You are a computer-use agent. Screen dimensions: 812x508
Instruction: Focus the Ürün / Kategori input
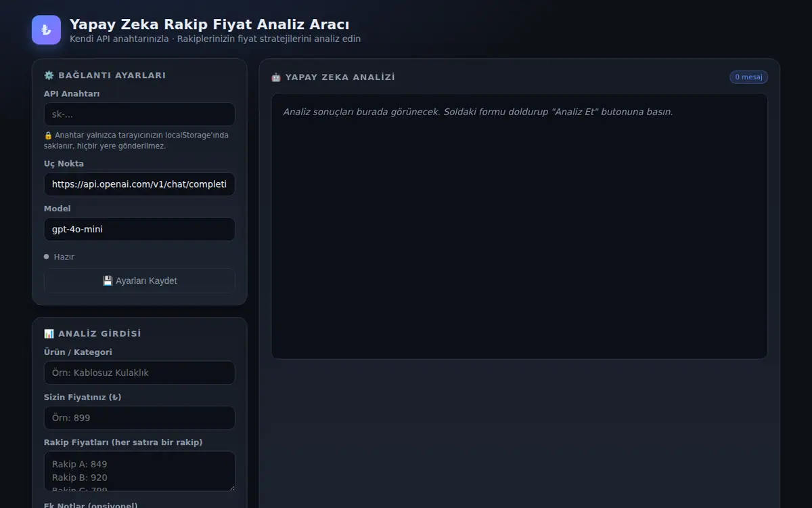click(x=139, y=373)
